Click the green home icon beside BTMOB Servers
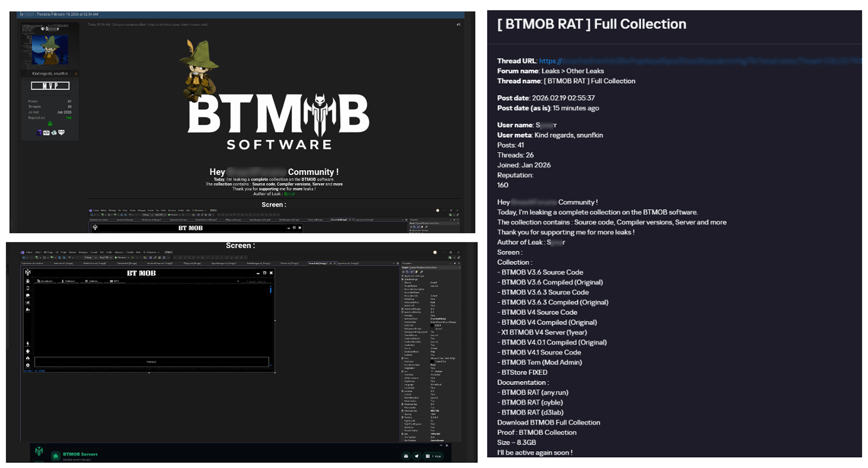 click(x=55, y=456)
